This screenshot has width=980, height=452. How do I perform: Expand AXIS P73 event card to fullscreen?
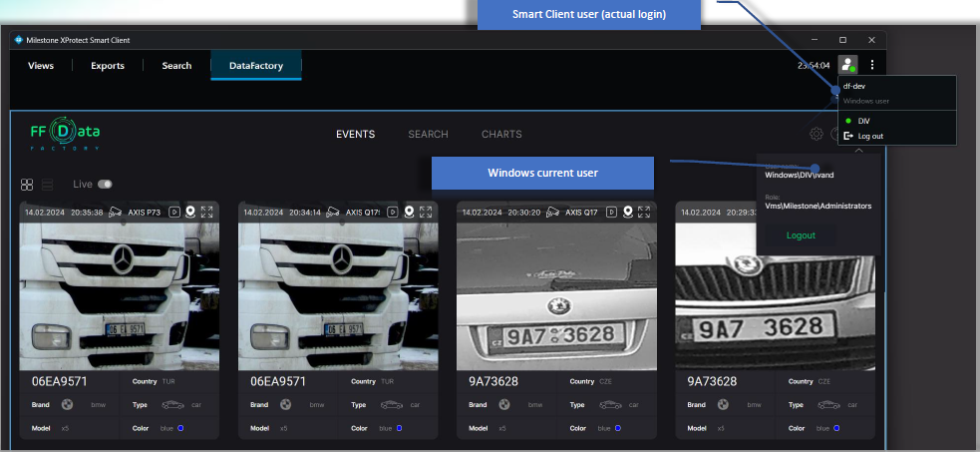point(207,212)
